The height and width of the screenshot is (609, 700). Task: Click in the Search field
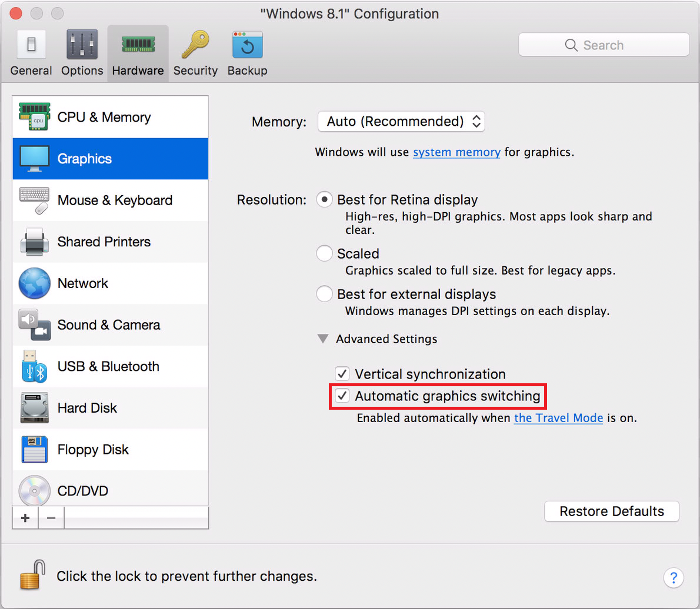tap(604, 45)
